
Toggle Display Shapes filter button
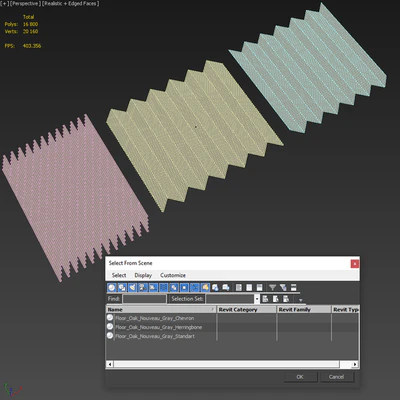(122, 287)
